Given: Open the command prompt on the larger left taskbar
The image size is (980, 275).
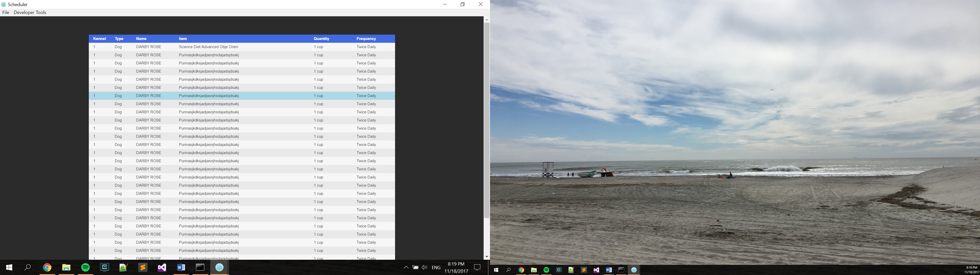Looking at the screenshot, I should tap(200, 267).
